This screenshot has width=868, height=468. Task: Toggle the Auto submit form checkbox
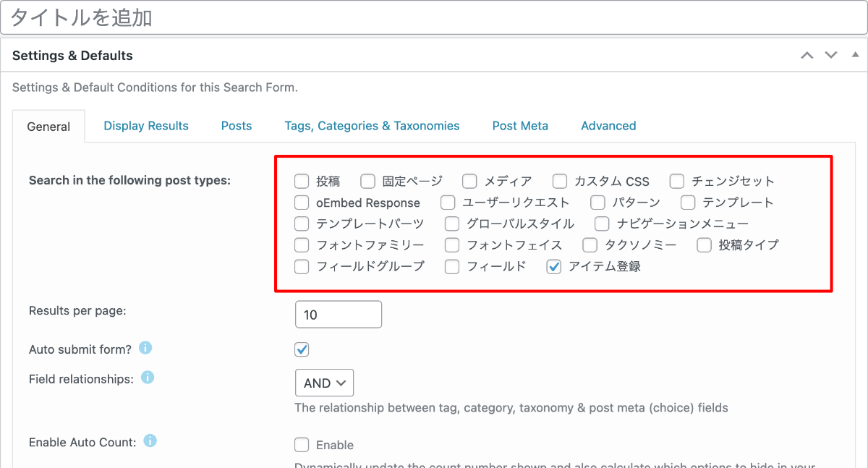pos(302,350)
